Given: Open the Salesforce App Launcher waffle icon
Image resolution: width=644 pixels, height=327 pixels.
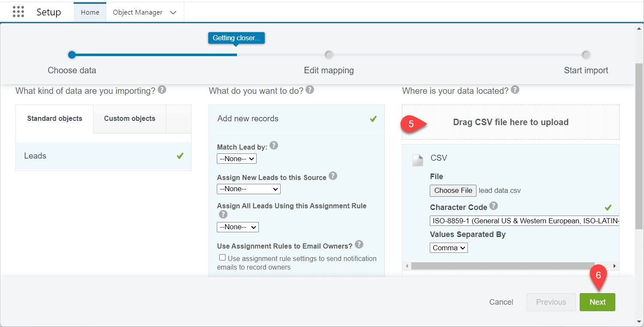Looking at the screenshot, I should [x=18, y=12].
